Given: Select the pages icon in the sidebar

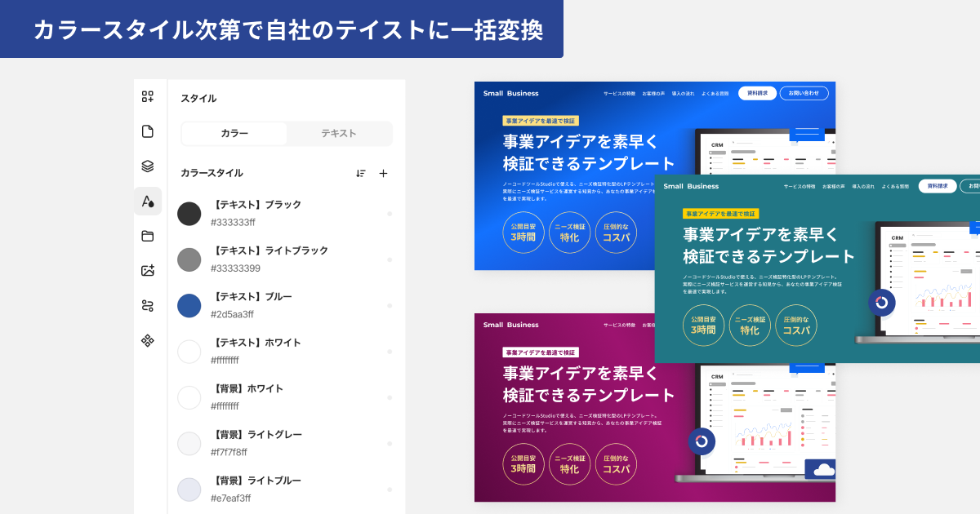Looking at the screenshot, I should [149, 132].
